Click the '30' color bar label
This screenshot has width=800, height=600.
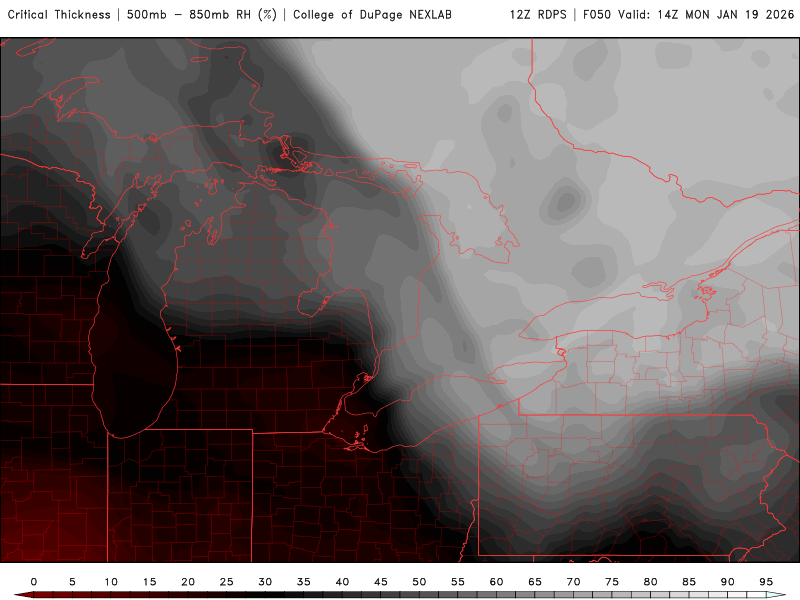click(265, 582)
